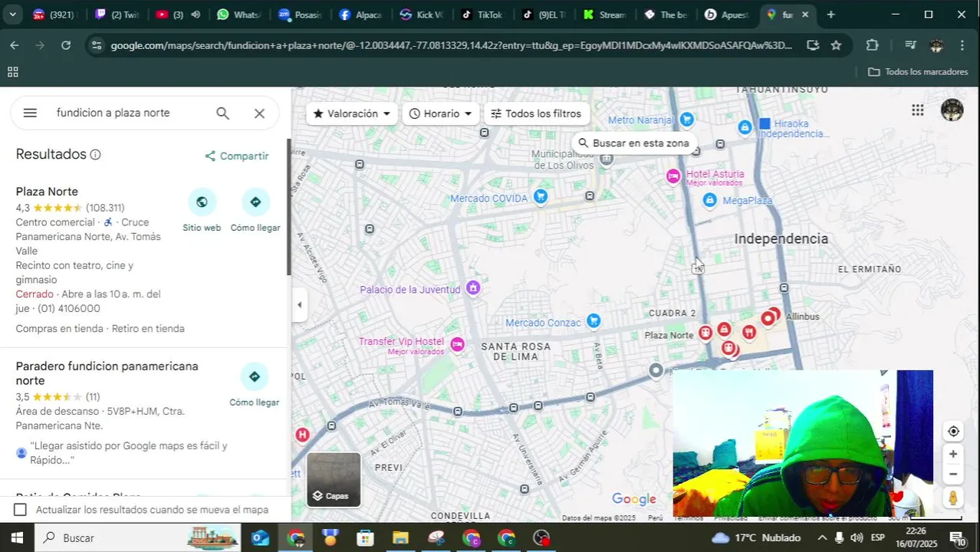
Task: Go back to the previous page
Action: click(x=15, y=45)
